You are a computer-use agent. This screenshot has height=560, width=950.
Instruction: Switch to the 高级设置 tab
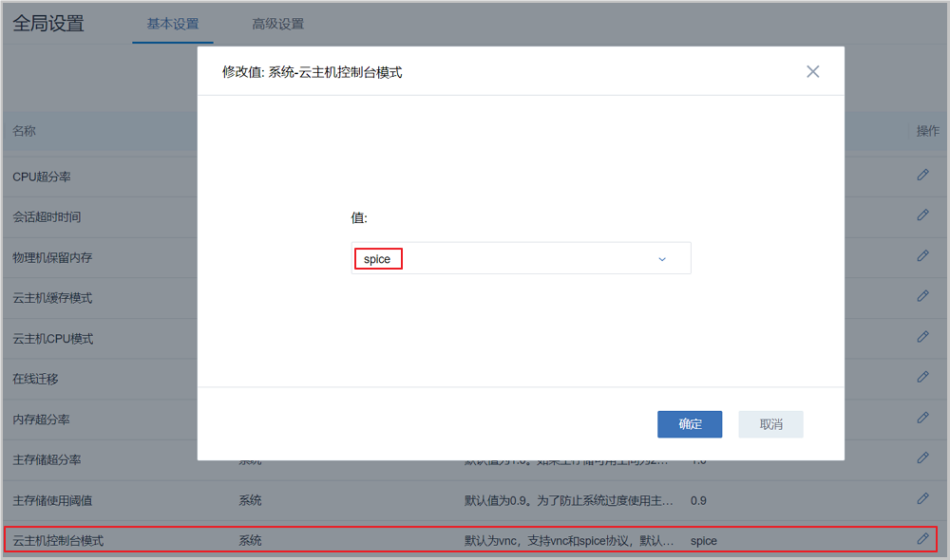coord(277,25)
